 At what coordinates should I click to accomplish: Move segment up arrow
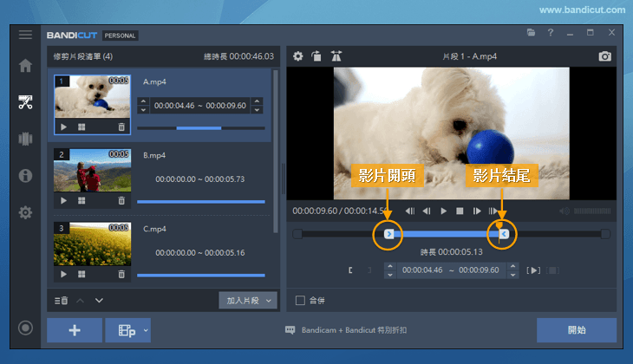pyautogui.click(x=81, y=300)
